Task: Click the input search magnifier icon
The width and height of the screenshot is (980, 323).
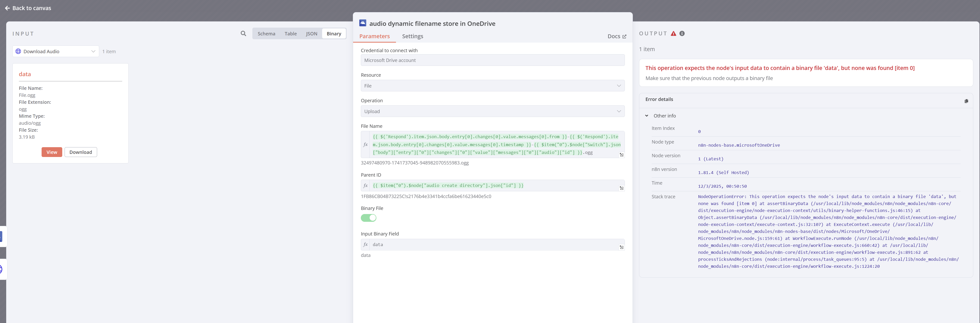Action: coord(243,34)
